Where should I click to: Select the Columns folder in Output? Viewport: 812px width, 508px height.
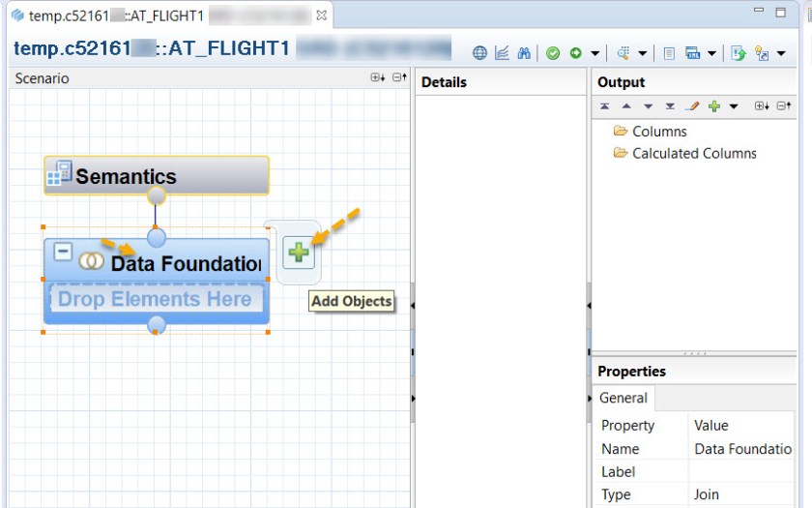coord(650,132)
